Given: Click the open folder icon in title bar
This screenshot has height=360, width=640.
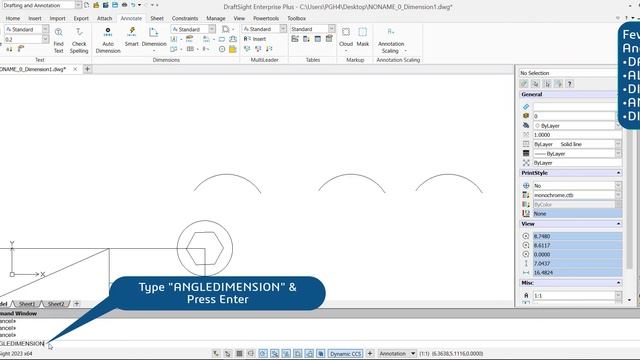Looking at the screenshot, I should 96,5.
